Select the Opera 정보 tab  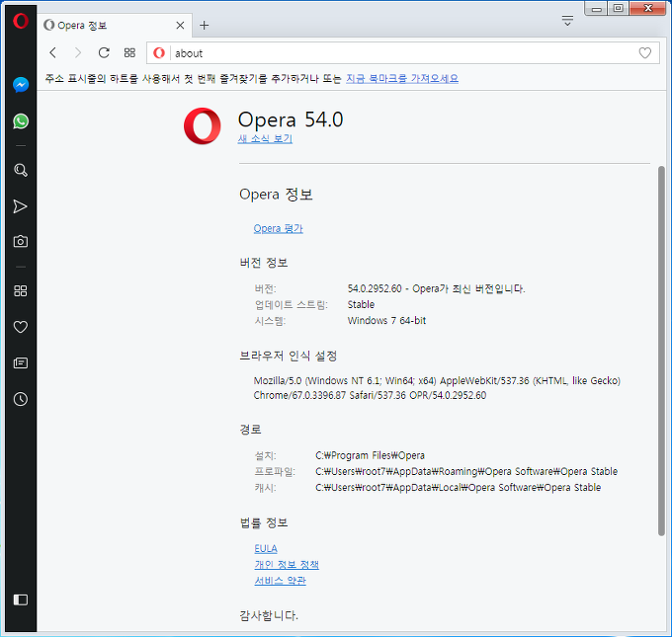pyautogui.click(x=114, y=26)
